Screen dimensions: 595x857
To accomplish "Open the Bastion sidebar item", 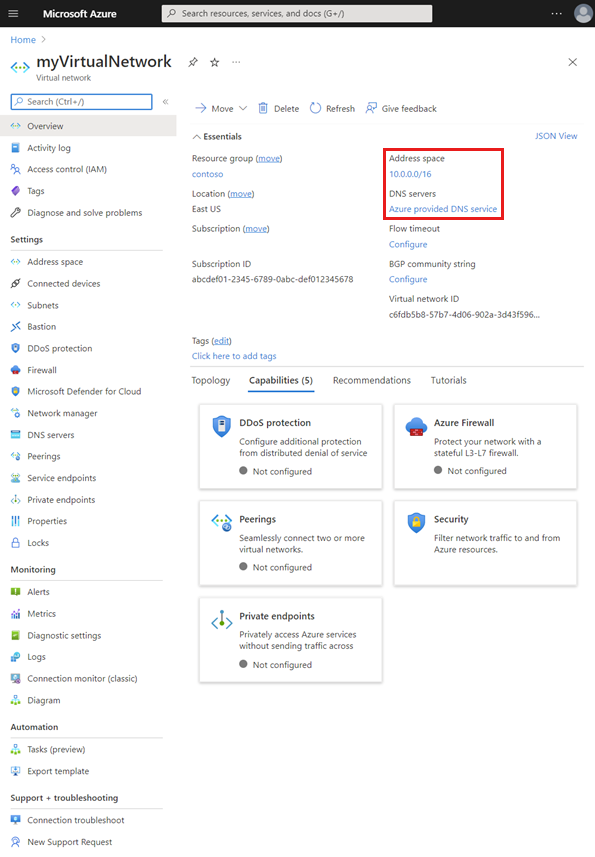I will click(x=42, y=327).
